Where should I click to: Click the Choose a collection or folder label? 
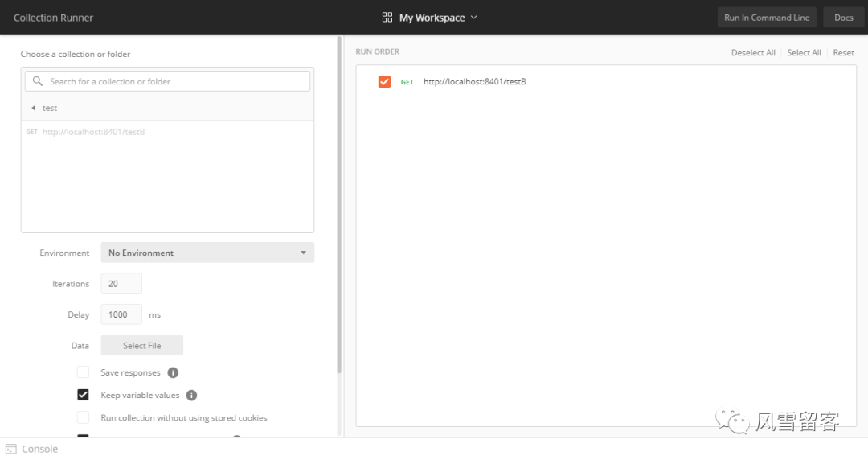coord(76,55)
